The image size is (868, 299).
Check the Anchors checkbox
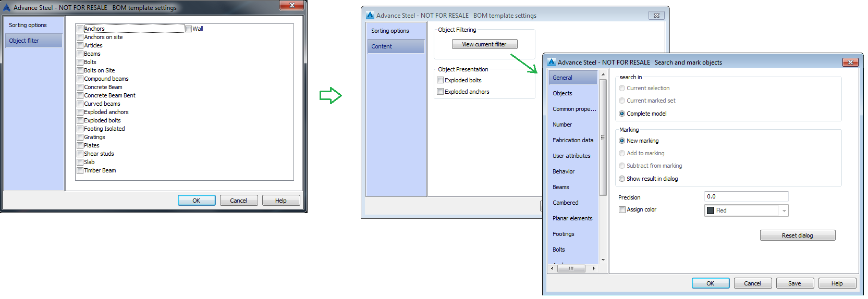pos(80,29)
